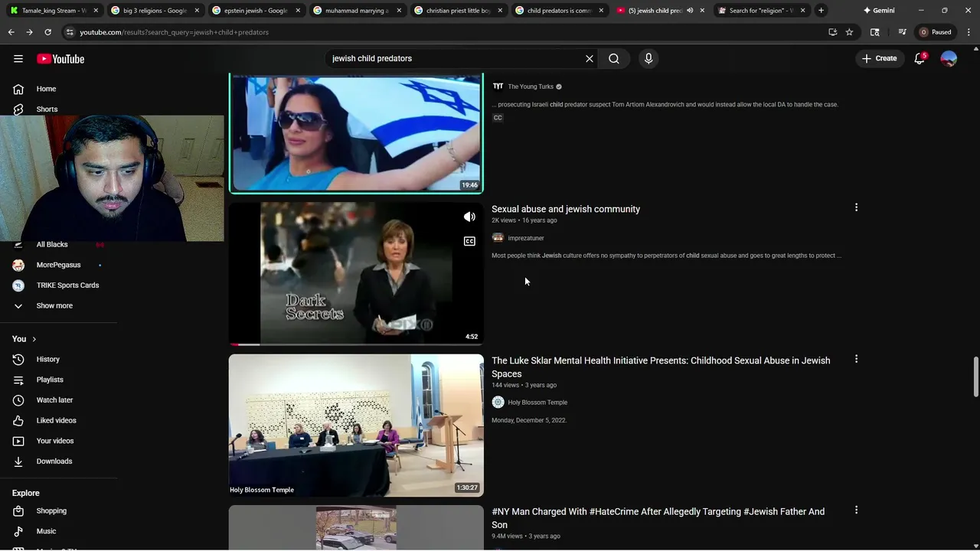Go forward with browser forward arrow
The width and height of the screenshot is (980, 551).
tap(29, 32)
